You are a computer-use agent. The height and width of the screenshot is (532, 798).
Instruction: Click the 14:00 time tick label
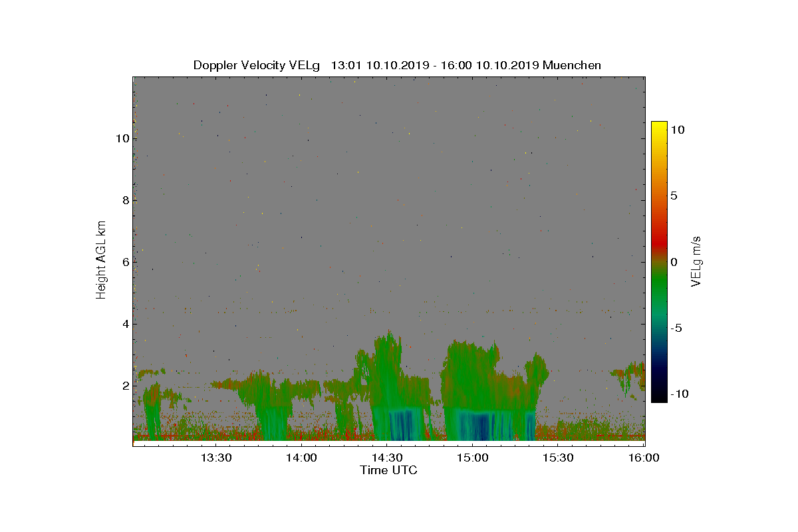click(x=301, y=458)
